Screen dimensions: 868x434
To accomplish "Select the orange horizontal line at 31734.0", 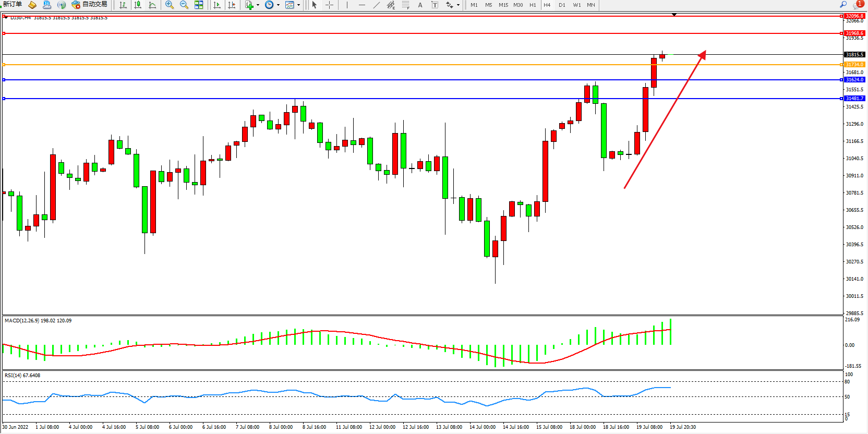I will [x=417, y=65].
